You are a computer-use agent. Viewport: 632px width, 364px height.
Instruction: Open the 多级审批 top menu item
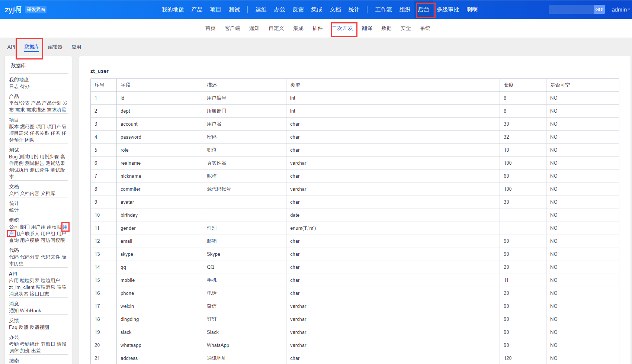pos(448,10)
